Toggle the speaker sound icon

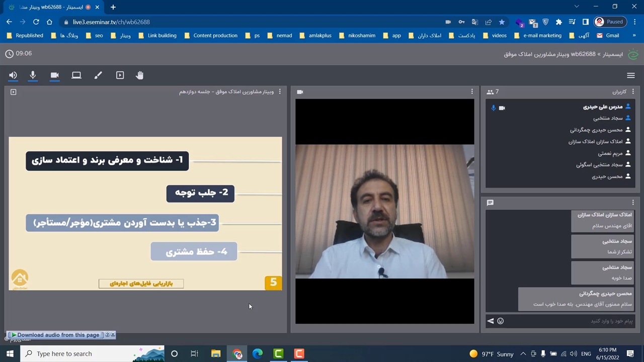coord(13,75)
